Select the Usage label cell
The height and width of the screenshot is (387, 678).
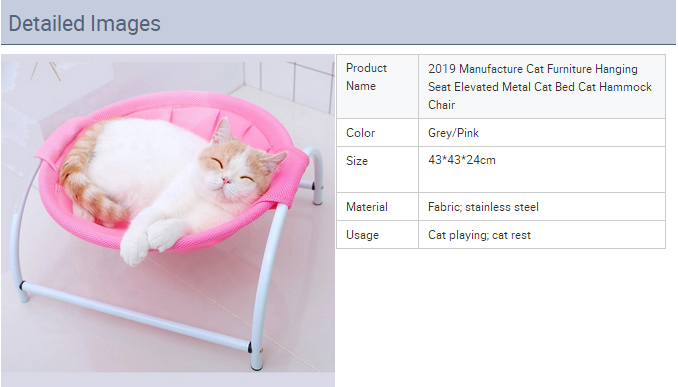coord(377,234)
